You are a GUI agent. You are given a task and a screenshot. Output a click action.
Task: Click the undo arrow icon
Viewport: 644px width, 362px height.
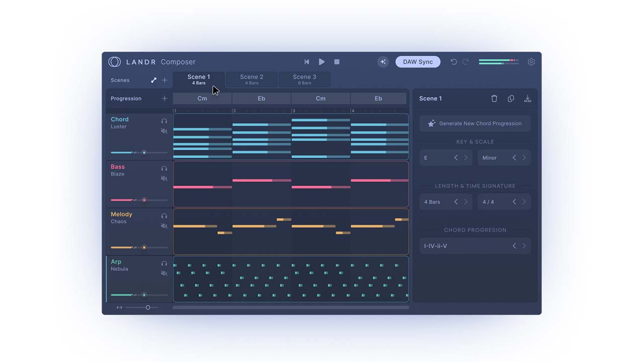click(453, 62)
